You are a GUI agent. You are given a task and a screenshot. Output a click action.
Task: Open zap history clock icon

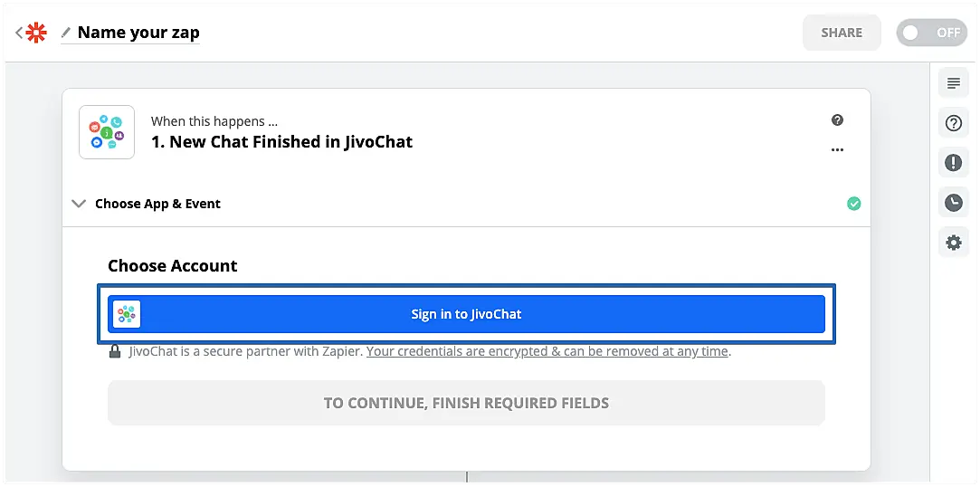pyautogui.click(x=953, y=203)
